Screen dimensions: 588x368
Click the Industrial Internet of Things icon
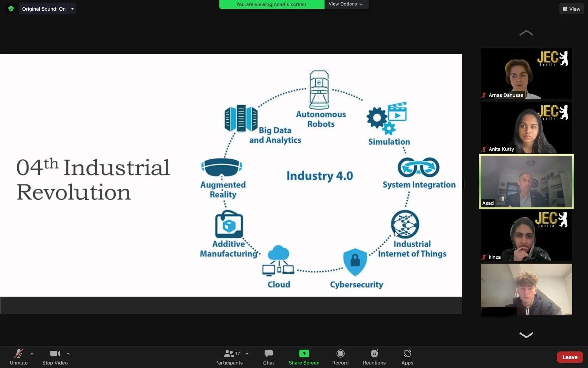click(405, 224)
